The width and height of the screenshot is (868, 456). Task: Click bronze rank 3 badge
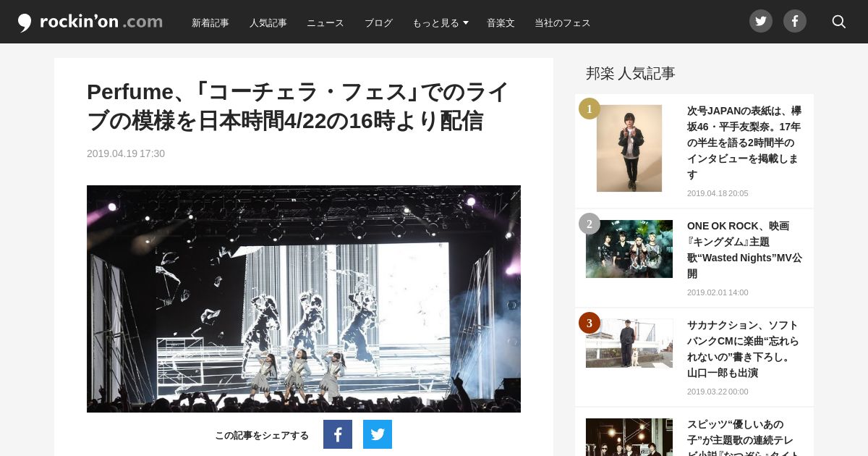click(590, 323)
